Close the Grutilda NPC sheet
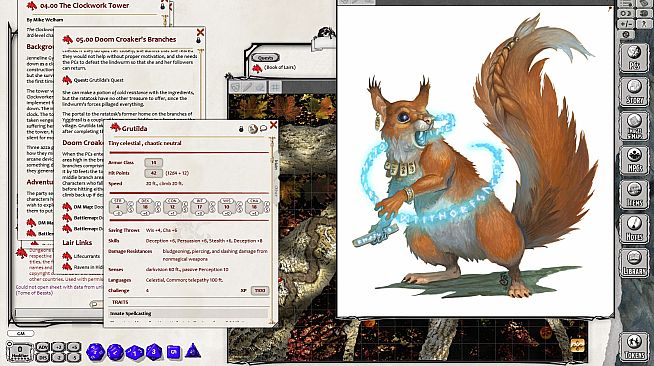Screen dimensions: 654x366 pyautogui.click(x=273, y=125)
